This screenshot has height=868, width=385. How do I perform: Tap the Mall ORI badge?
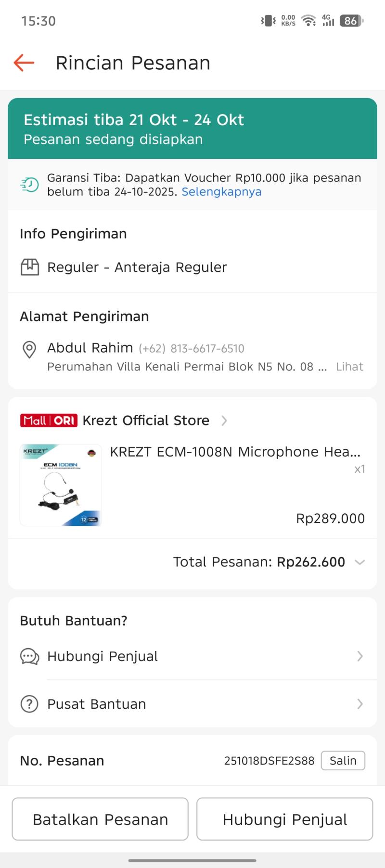pyautogui.click(x=49, y=421)
